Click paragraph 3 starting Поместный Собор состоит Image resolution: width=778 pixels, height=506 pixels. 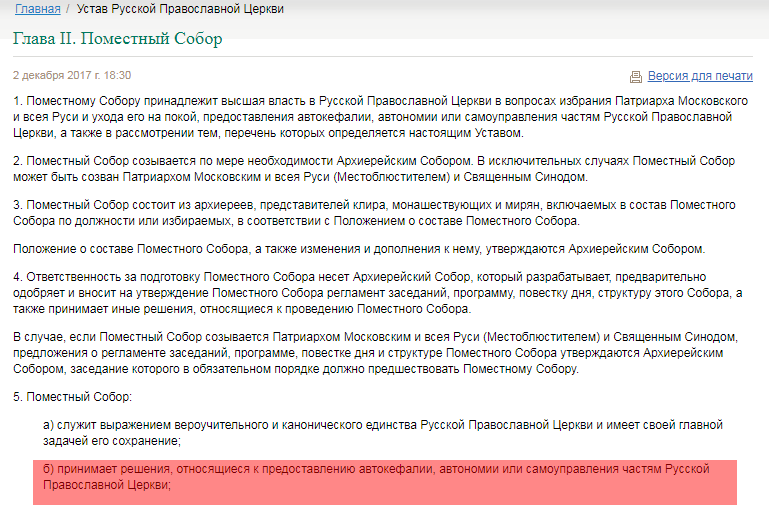coord(380,213)
